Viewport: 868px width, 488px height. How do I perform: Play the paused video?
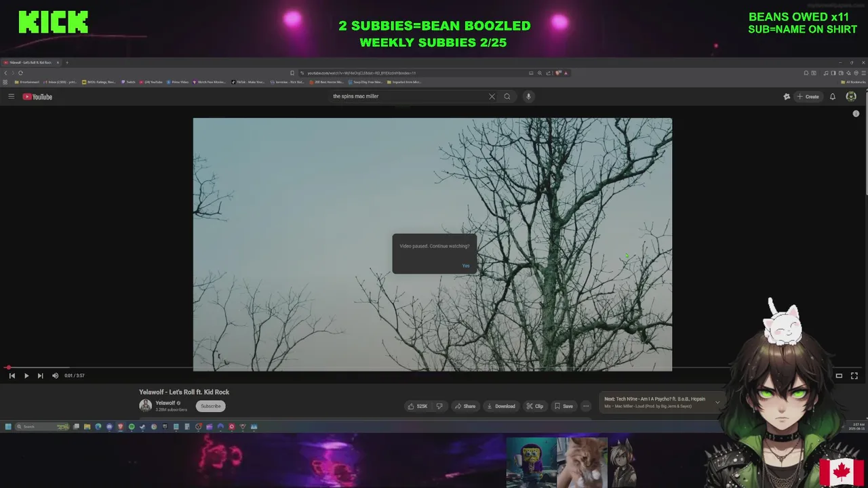click(x=26, y=375)
